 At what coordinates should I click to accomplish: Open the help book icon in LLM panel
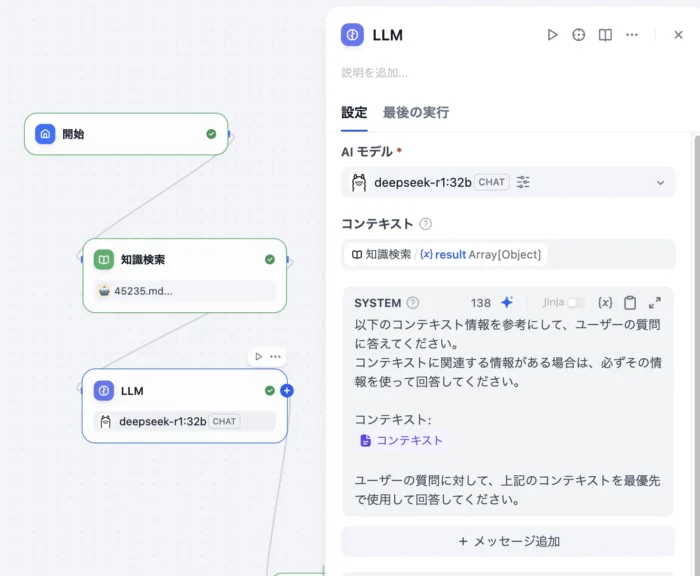(605, 35)
